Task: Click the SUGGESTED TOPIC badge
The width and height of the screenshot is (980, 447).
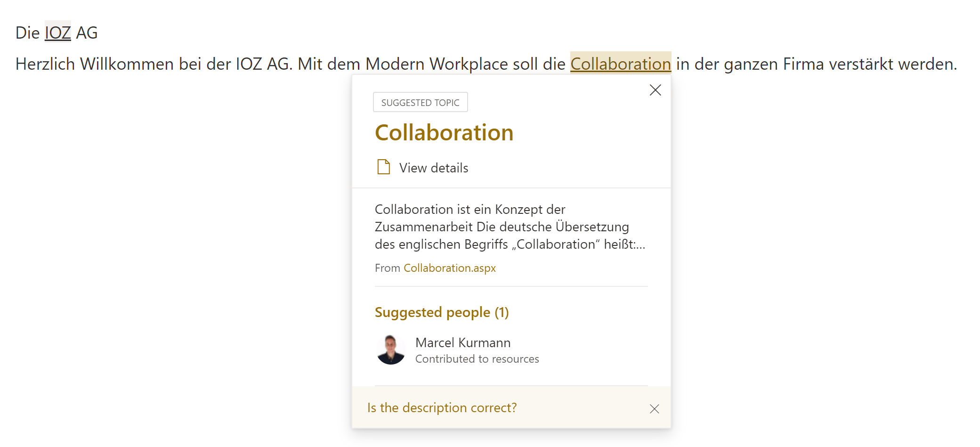Action: point(420,102)
